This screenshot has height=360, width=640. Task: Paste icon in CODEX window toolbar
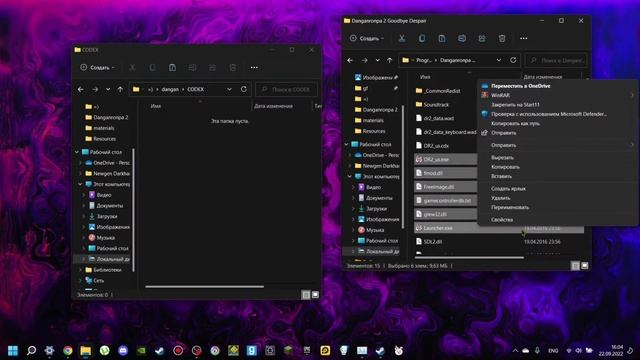click(172, 67)
